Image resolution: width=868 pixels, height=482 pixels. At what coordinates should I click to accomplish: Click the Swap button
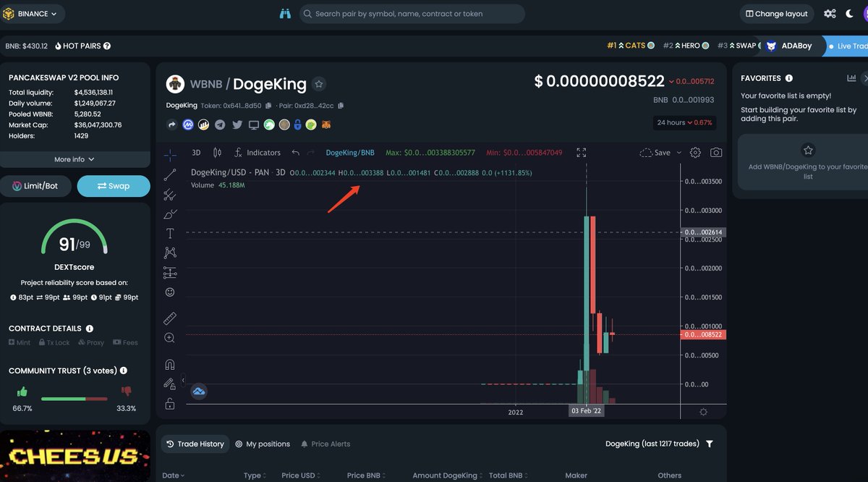(x=114, y=186)
